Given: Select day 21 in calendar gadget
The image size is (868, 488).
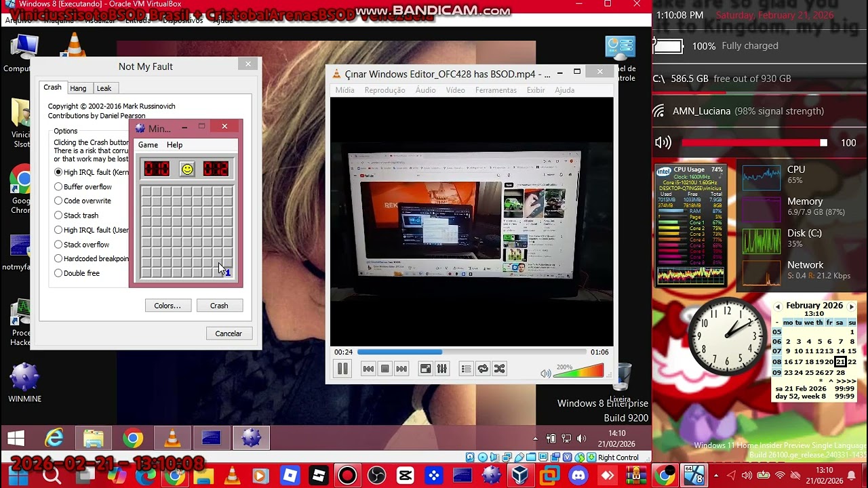Looking at the screenshot, I should tap(840, 361).
